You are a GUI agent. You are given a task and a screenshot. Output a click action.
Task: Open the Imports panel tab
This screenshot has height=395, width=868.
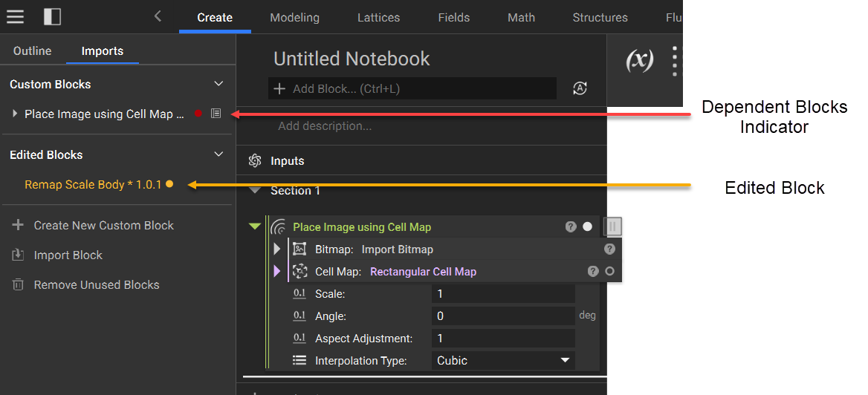click(103, 51)
